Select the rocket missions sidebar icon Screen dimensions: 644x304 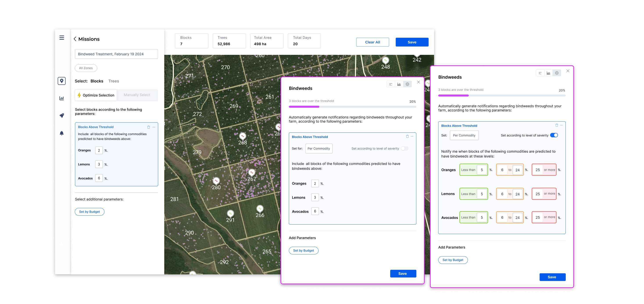point(61,116)
